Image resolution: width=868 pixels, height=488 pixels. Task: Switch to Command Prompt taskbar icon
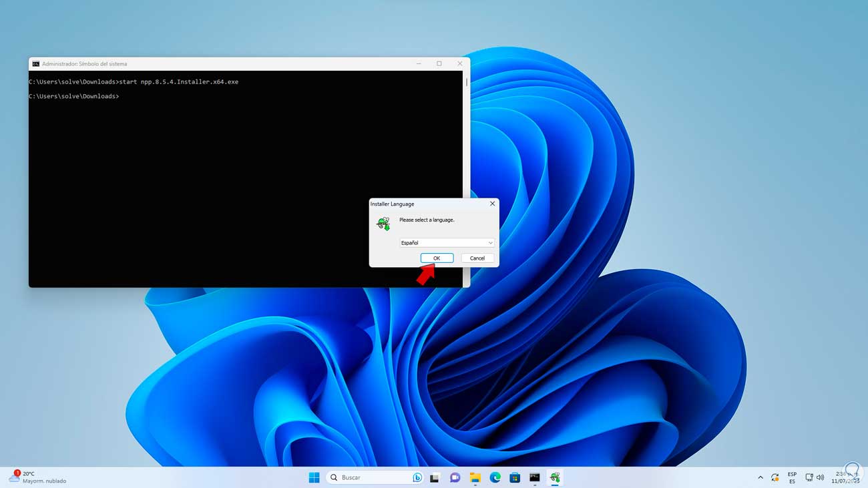point(535,477)
